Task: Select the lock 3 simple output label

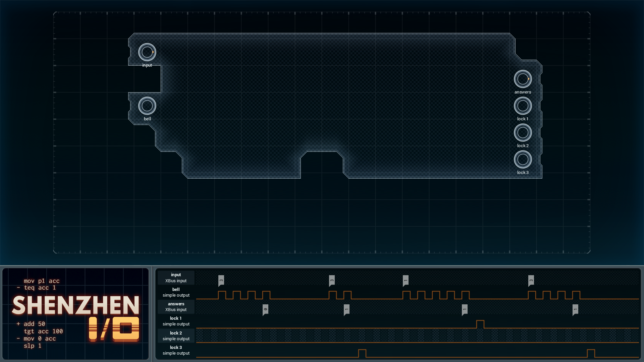Action: (x=176, y=350)
